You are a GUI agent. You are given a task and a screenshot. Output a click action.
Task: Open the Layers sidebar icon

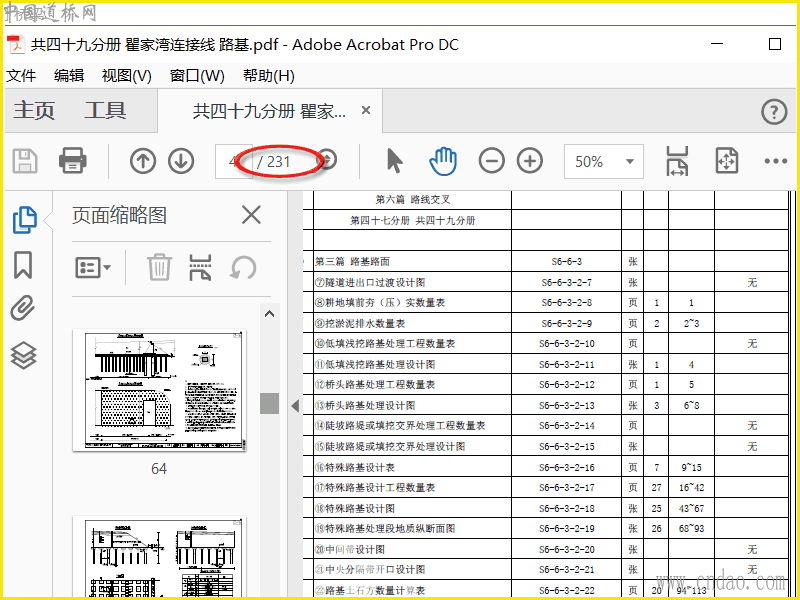(23, 355)
